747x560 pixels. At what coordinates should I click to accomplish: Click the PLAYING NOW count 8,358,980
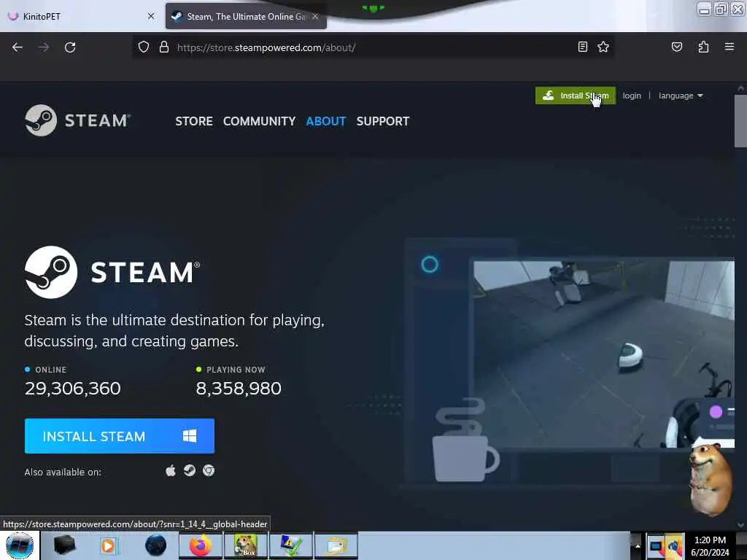click(239, 388)
